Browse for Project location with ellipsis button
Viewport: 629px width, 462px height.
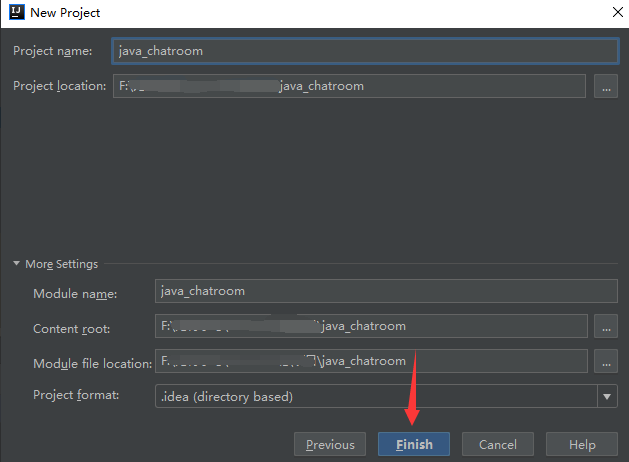click(606, 86)
